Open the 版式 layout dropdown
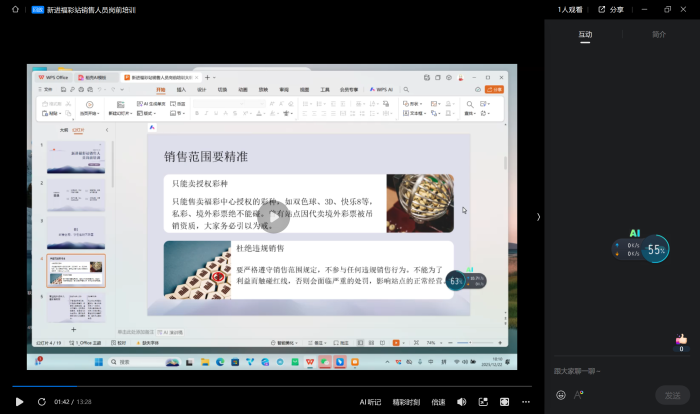 [x=146, y=113]
